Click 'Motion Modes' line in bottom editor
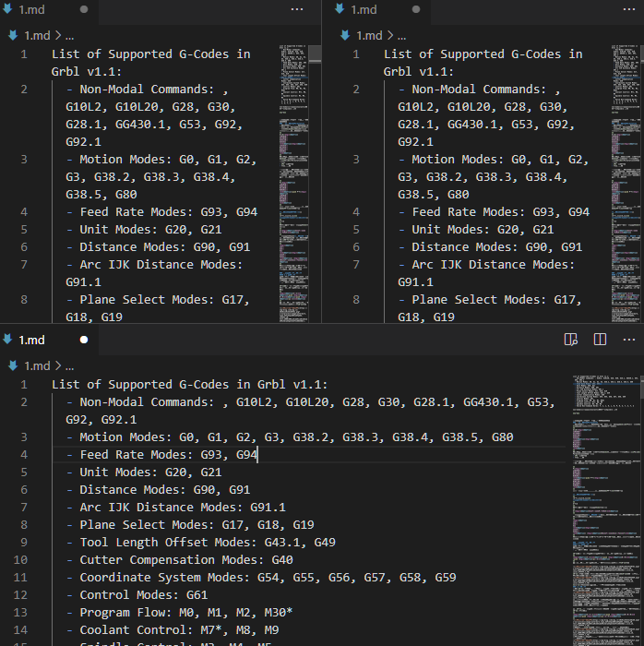The width and height of the screenshot is (644, 646). point(290,437)
